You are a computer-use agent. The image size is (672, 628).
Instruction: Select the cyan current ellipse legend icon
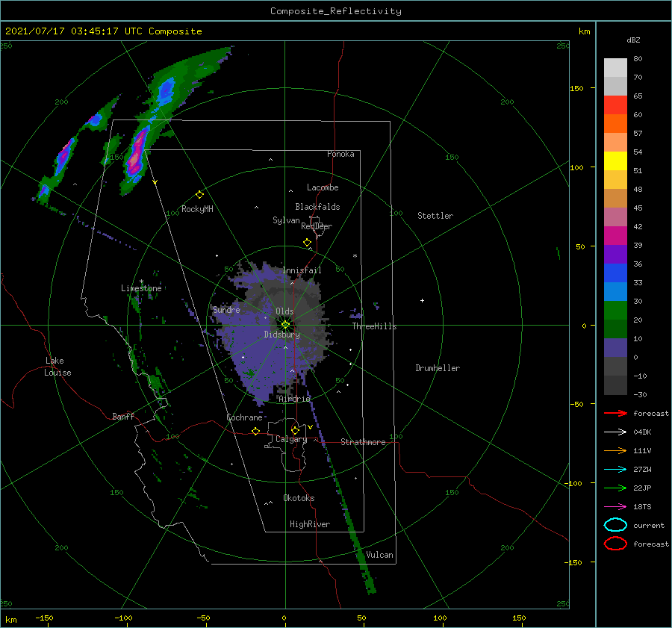point(615,525)
